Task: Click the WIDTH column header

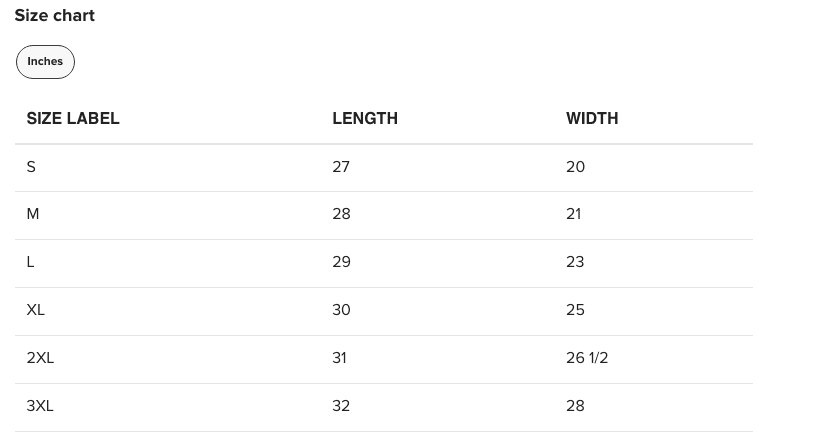Action: pos(592,118)
